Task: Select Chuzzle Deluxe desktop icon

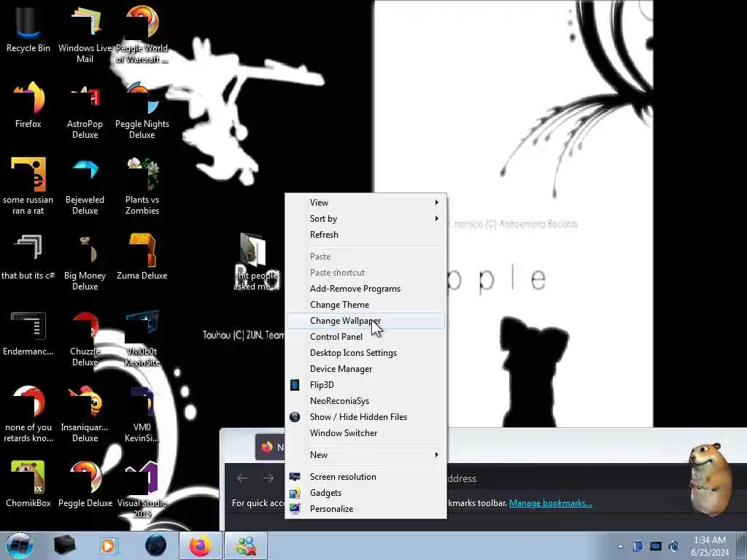Action: (x=85, y=338)
